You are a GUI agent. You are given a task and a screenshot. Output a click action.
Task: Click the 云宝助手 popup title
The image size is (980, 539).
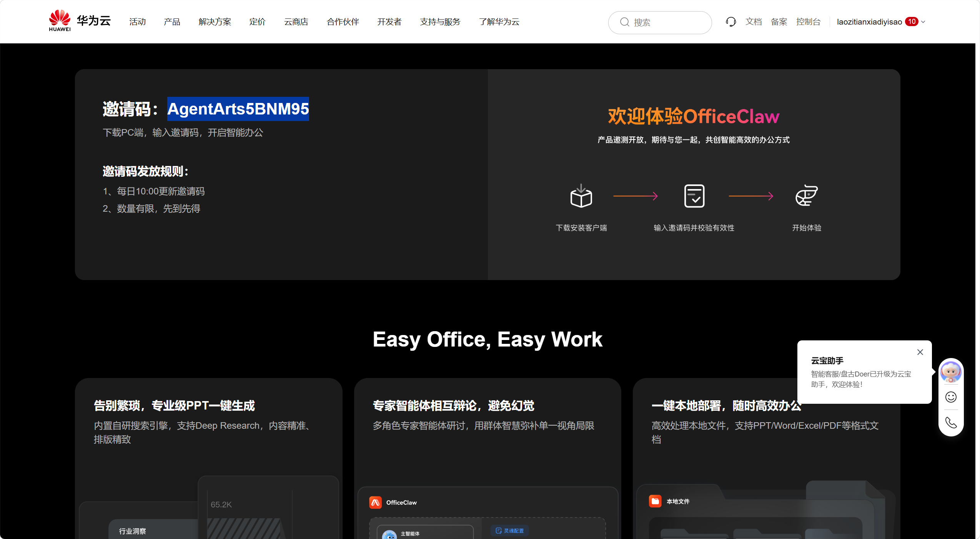(x=827, y=361)
